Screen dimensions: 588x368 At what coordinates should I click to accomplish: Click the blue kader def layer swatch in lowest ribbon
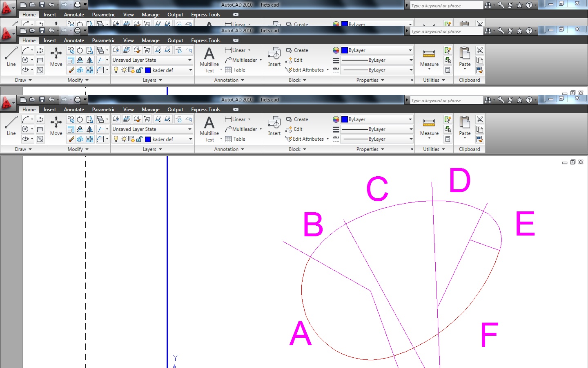pyautogui.click(x=148, y=139)
